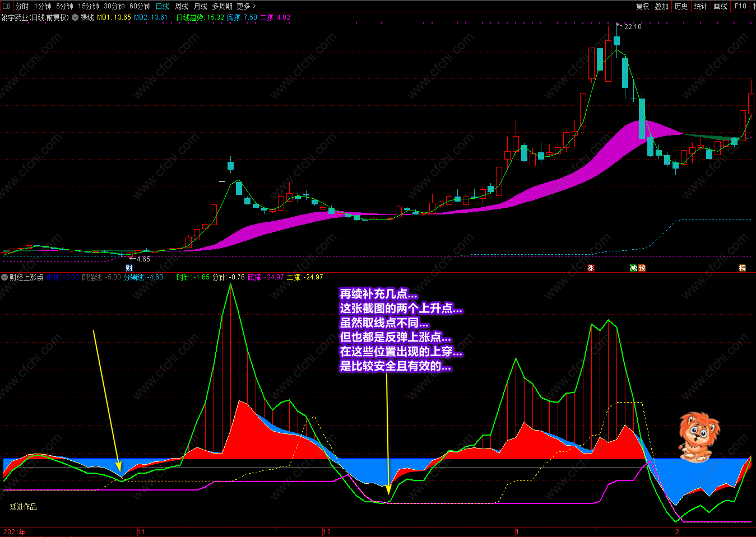Click the 预 forecast marker icon

(642, 268)
